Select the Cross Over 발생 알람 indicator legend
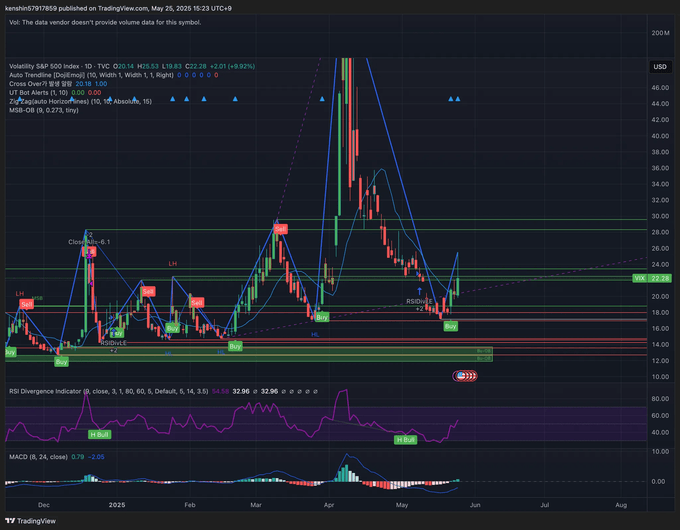 [40, 84]
